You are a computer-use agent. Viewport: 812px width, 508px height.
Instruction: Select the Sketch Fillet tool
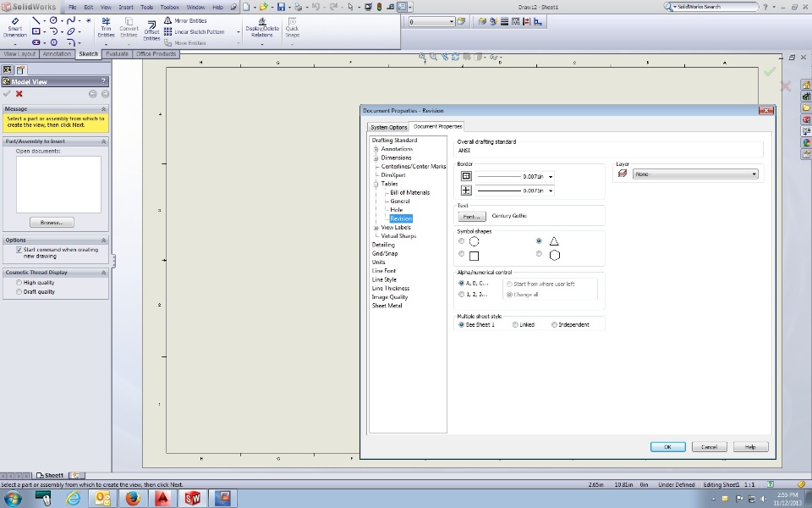pos(71,42)
